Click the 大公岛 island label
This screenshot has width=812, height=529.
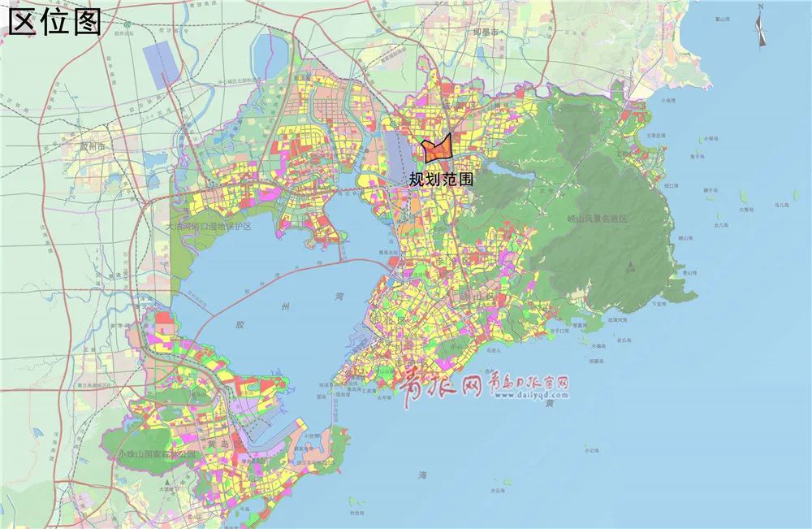pos(499,491)
